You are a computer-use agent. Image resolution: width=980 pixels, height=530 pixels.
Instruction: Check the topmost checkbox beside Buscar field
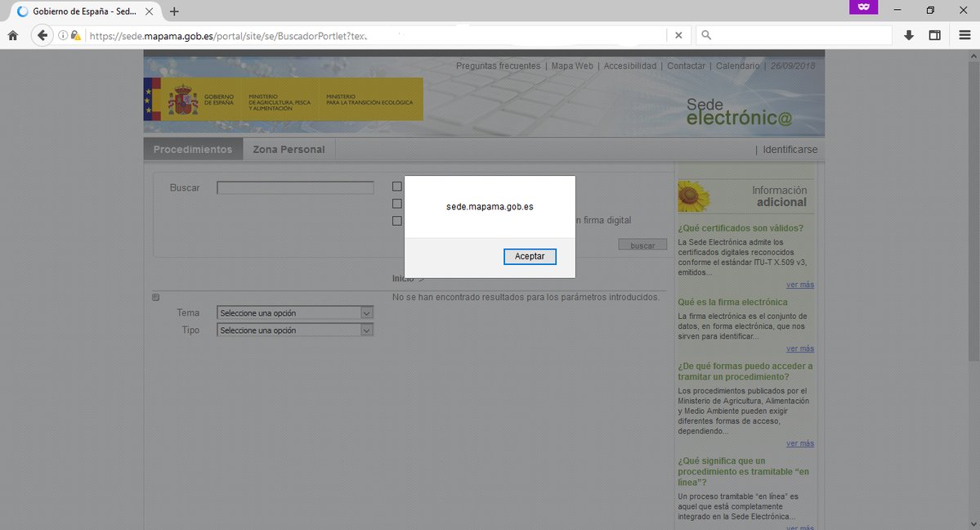(x=397, y=186)
